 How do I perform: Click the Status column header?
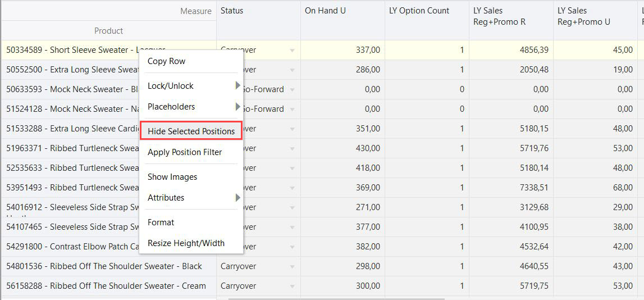click(x=259, y=21)
